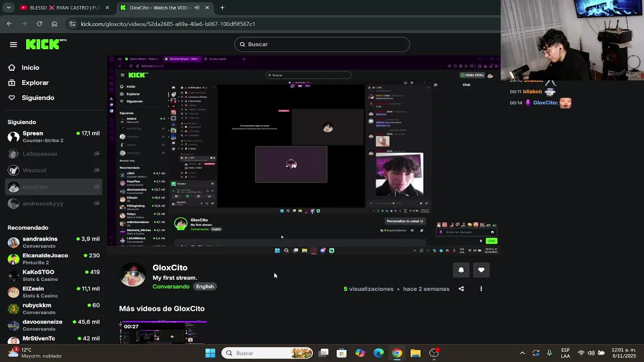Open Westcol's channel in sidebar
The width and height of the screenshot is (644, 362).
tap(54, 170)
